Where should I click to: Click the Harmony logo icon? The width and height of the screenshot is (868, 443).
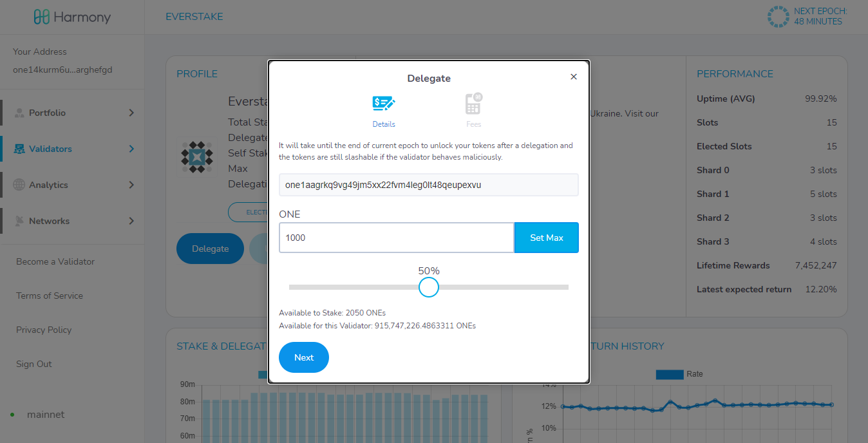[x=42, y=17]
